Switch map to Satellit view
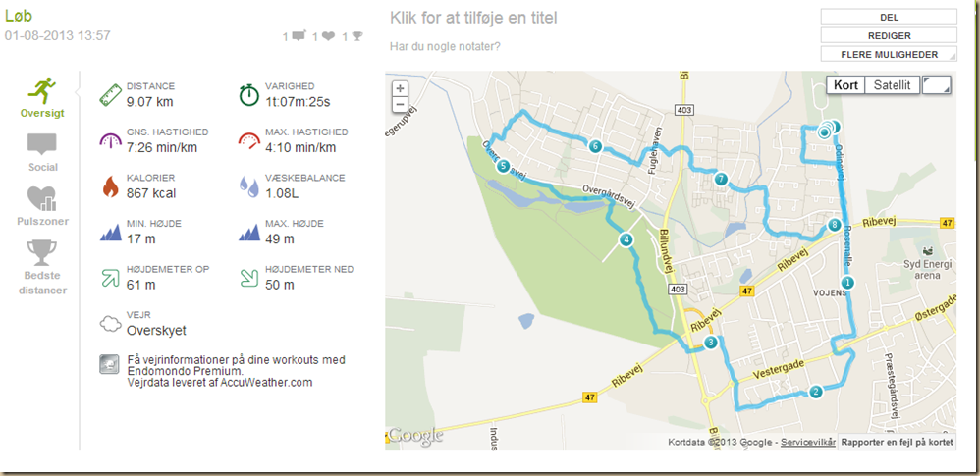The height and width of the screenshot is (476, 980). pyautogui.click(x=892, y=85)
